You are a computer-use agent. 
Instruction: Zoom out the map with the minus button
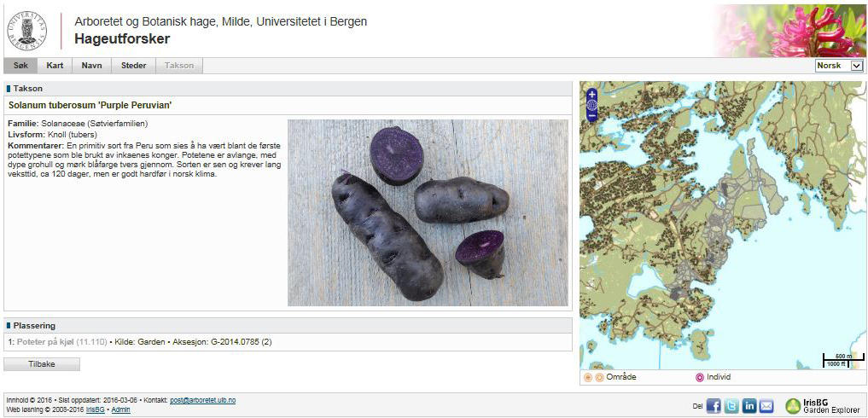point(591,116)
